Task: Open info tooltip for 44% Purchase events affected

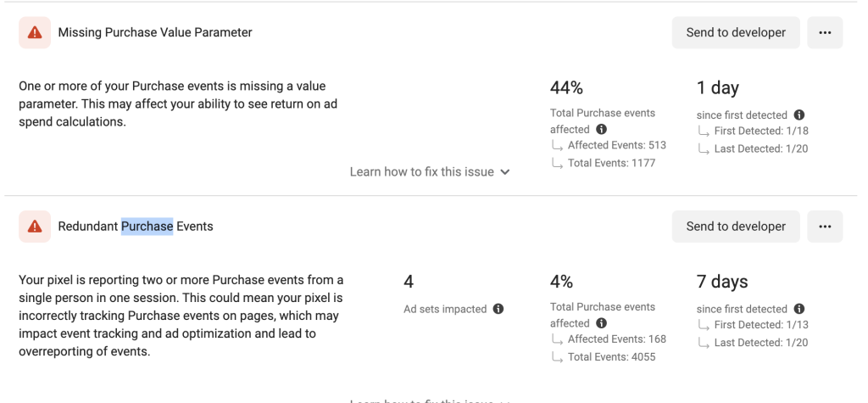Action: tap(601, 130)
